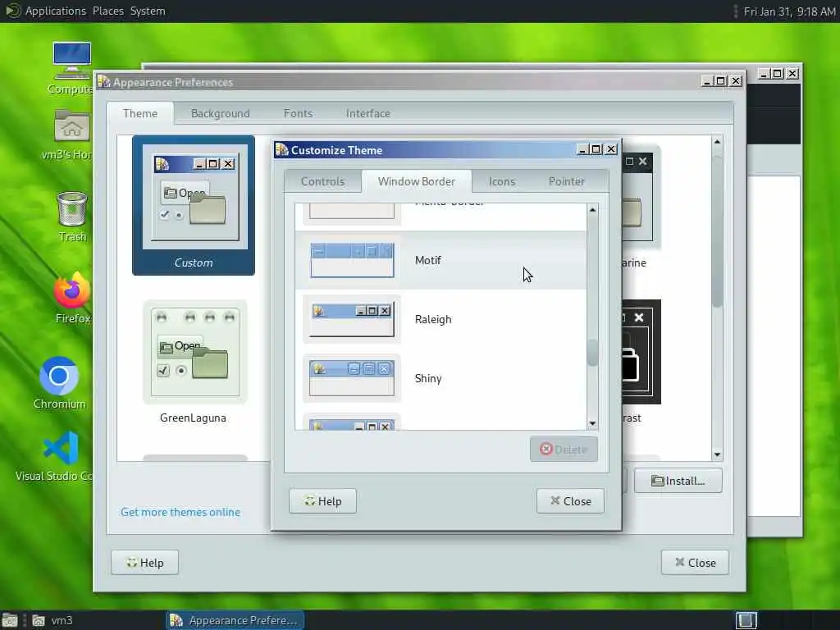The height and width of the screenshot is (630, 840).
Task: Click the Raleigh border preview thumbnail
Action: [352, 320]
